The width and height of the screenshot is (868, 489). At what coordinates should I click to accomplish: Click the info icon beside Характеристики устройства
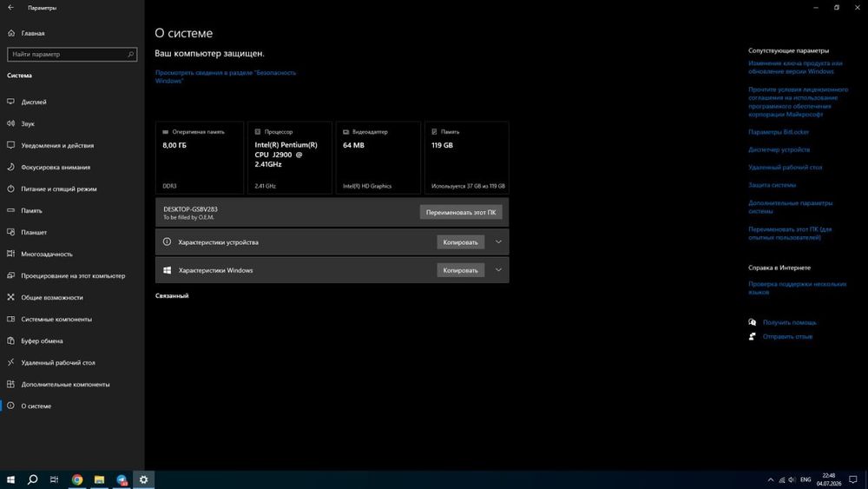click(x=168, y=242)
